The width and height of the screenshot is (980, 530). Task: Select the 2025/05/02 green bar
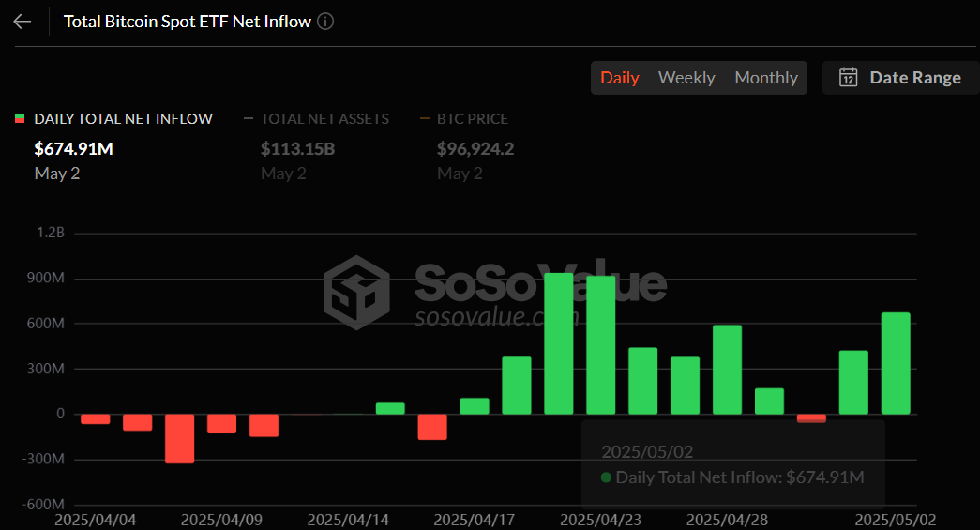click(x=896, y=363)
